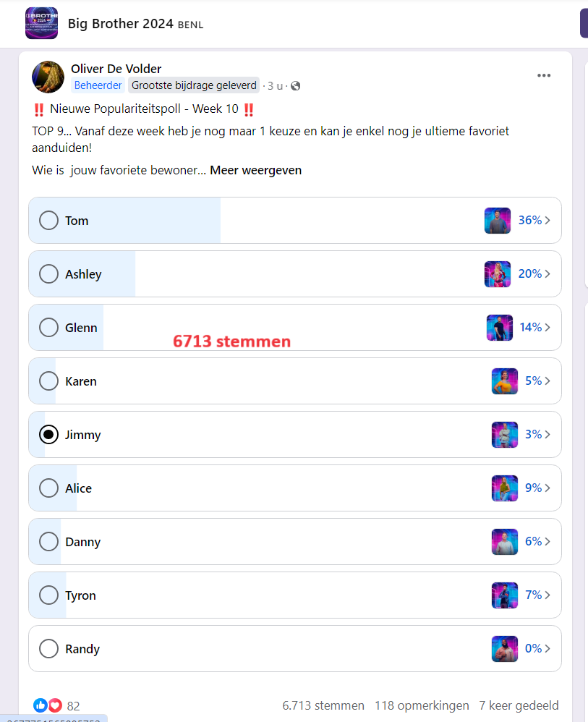Screen dimensions: 588x722
Task: Click the globe public visibility icon
Action: 296,85
